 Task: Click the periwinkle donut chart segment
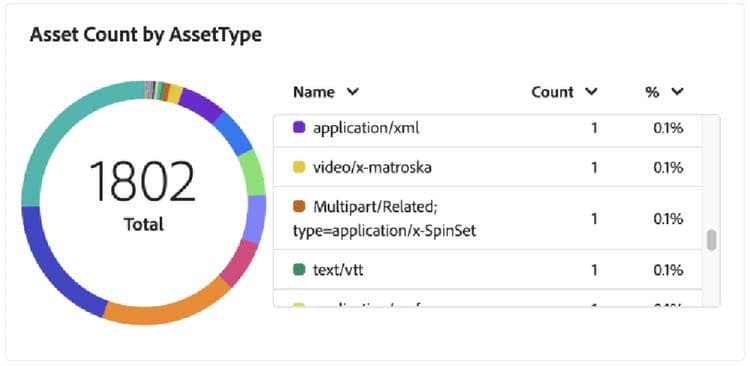[x=255, y=218]
